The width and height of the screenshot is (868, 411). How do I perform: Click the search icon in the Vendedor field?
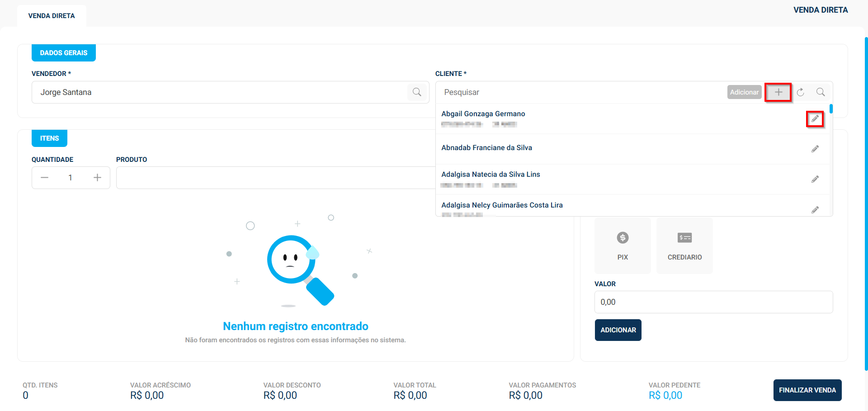[x=417, y=92]
